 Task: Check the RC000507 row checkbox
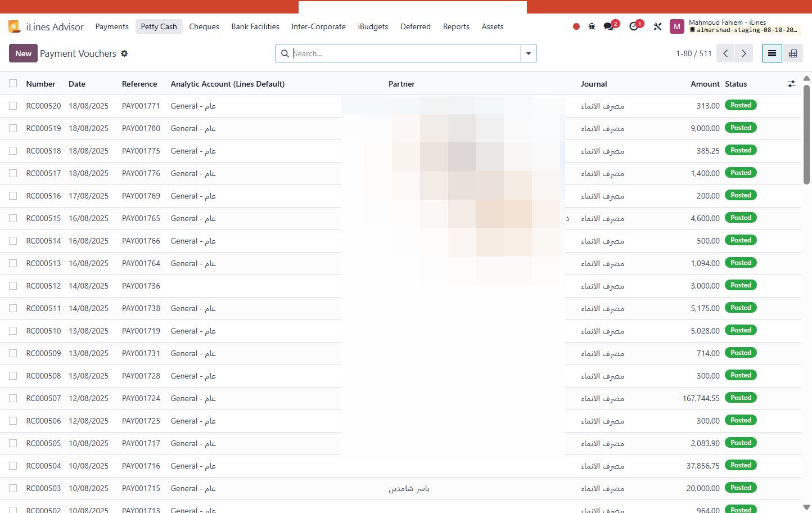[13, 398]
